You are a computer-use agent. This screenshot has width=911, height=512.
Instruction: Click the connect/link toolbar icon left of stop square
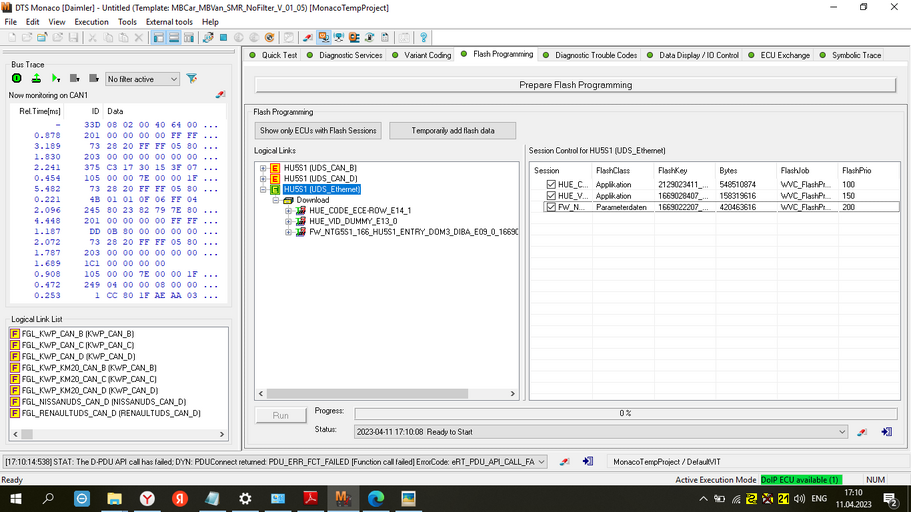tap(207, 38)
